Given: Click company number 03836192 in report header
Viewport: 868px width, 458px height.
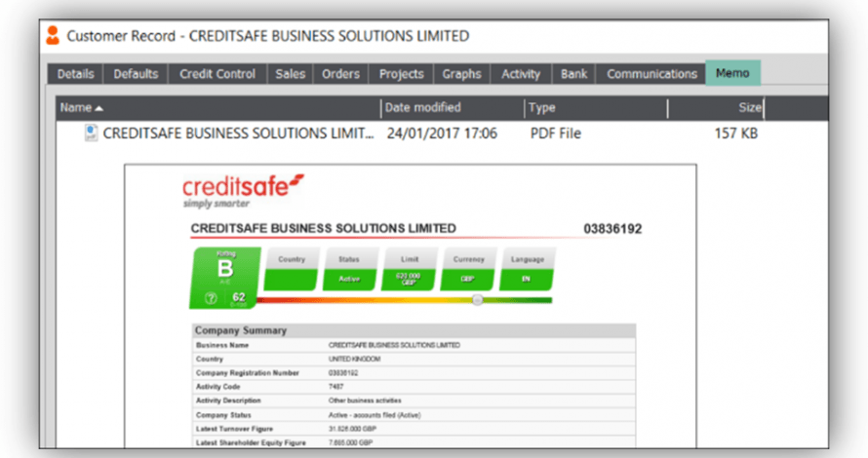Looking at the screenshot, I should (612, 229).
